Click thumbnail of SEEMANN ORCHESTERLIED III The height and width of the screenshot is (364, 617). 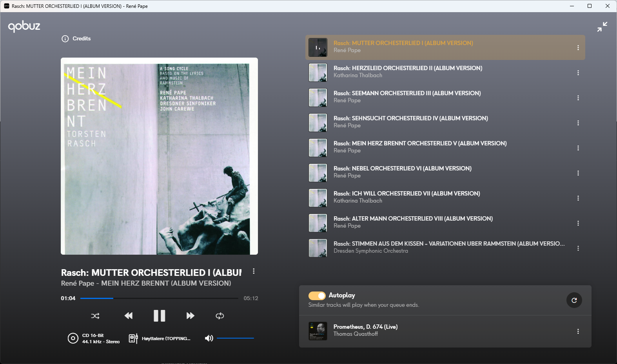point(318,98)
